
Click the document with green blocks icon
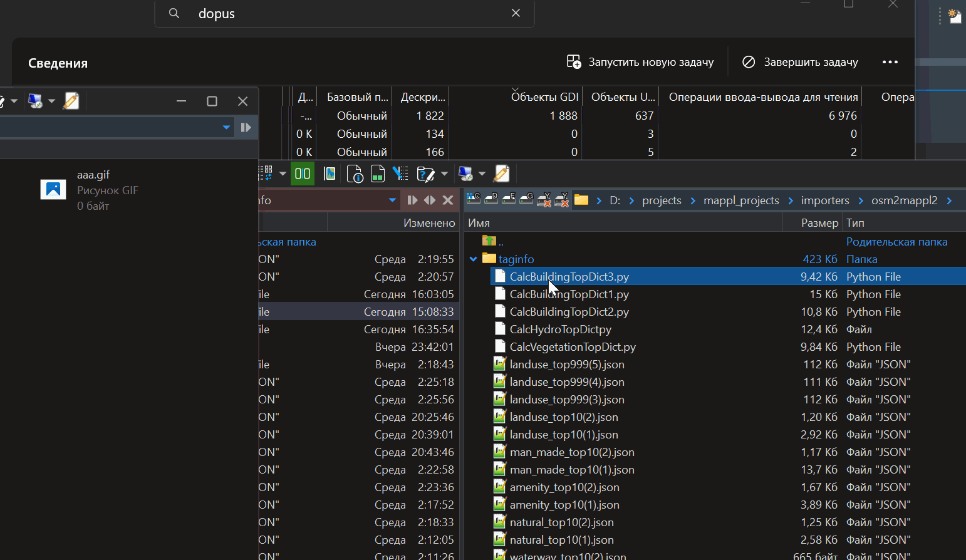pos(377,174)
